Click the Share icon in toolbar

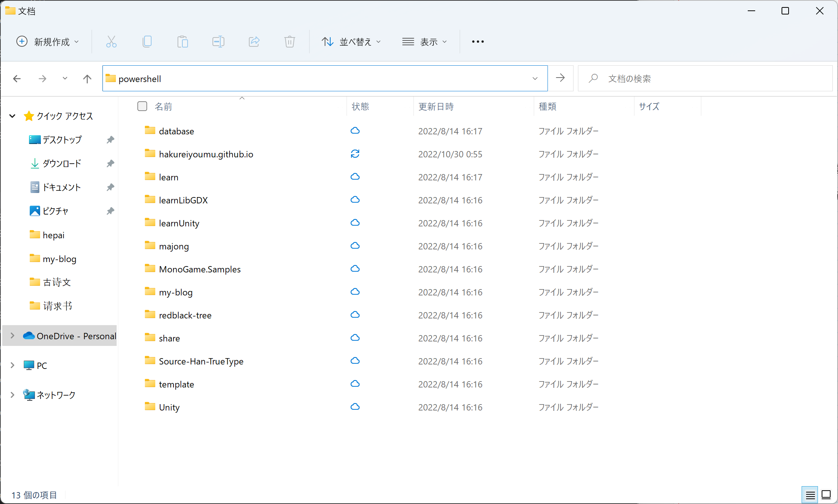254,42
